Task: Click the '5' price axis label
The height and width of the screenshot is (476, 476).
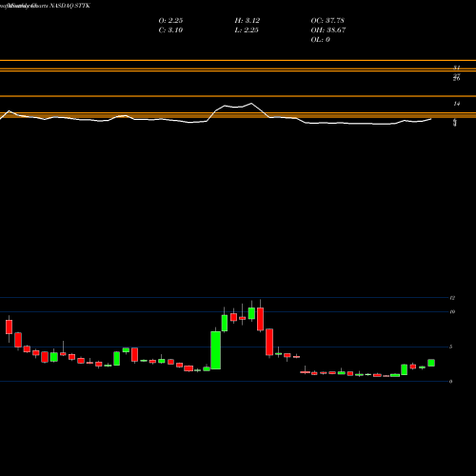Action: [451, 347]
